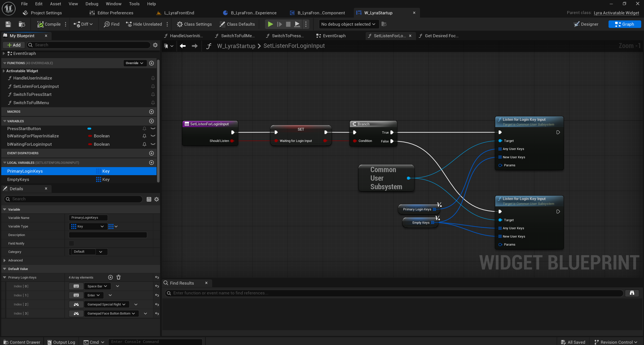Screen dimensions: 644x345
Task: Click PressStartButton blue type color pill
Action: coord(89,129)
